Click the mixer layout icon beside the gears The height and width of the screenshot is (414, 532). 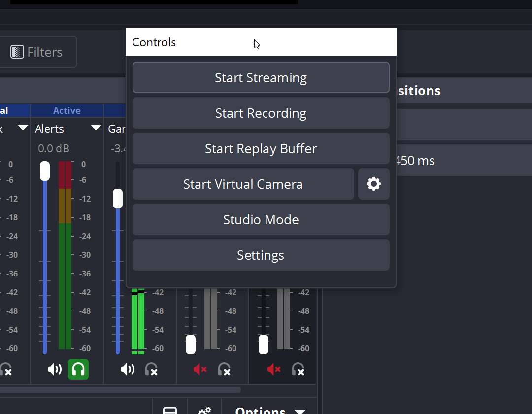click(x=170, y=411)
